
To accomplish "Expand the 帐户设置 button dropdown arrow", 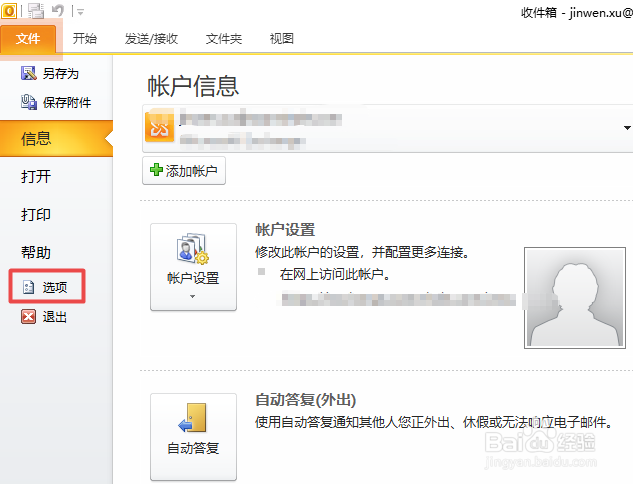I will click(193, 297).
